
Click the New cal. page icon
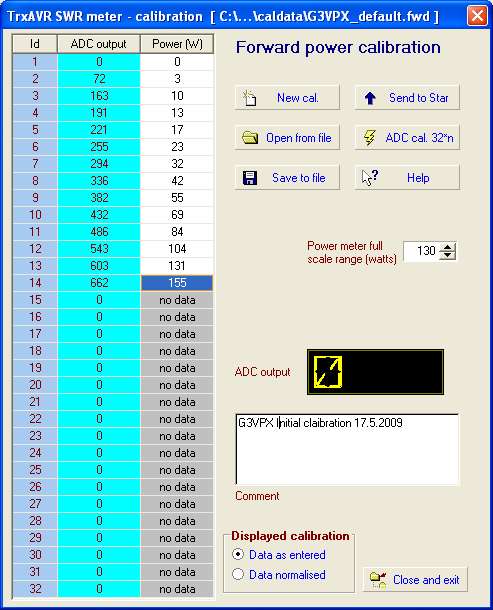coord(249,98)
